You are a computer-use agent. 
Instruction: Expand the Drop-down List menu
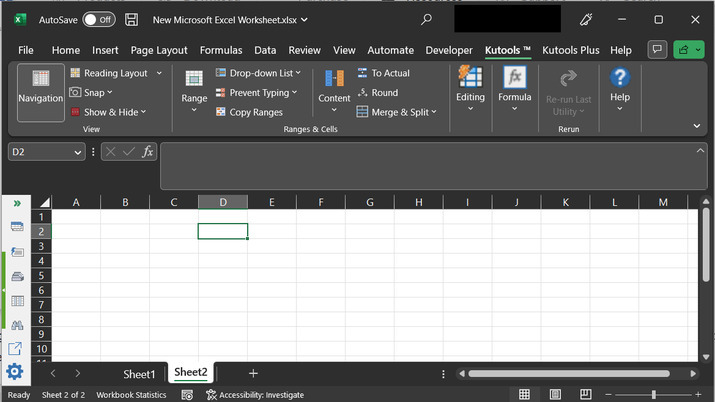point(298,73)
